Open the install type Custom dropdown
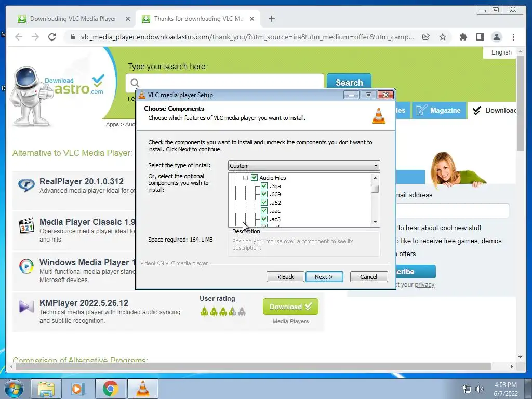The width and height of the screenshot is (532, 399). click(x=304, y=166)
